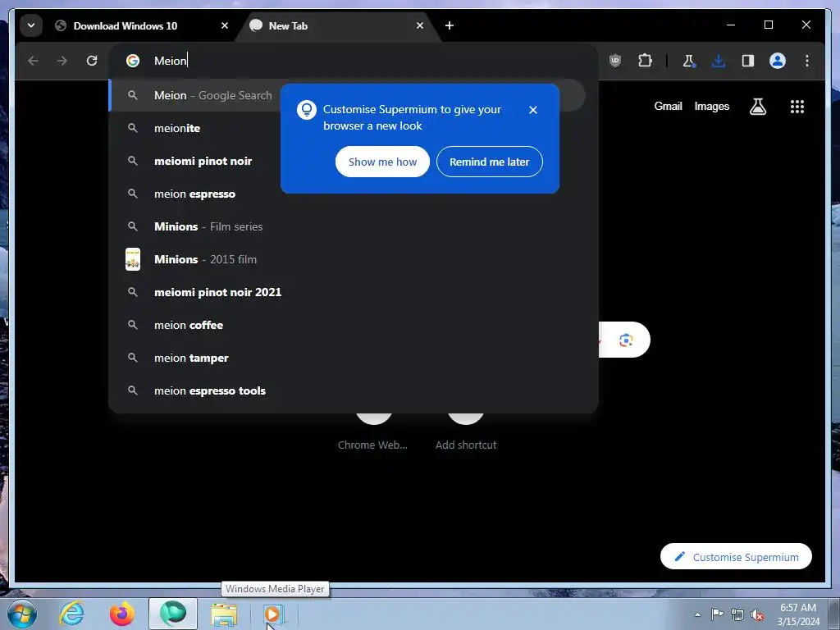
Task: Launch Firefox from taskbar
Action: (122, 614)
